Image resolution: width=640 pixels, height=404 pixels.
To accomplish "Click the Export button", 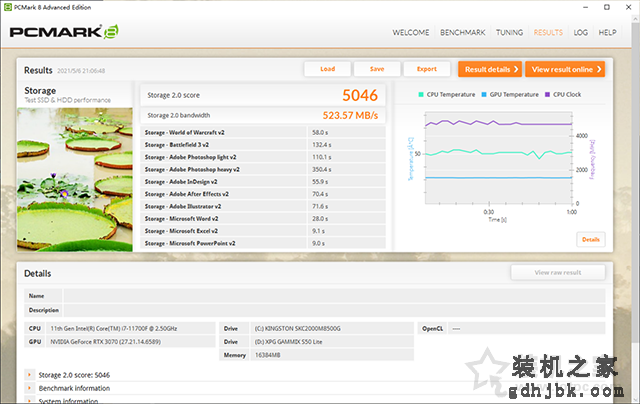I will tap(427, 69).
